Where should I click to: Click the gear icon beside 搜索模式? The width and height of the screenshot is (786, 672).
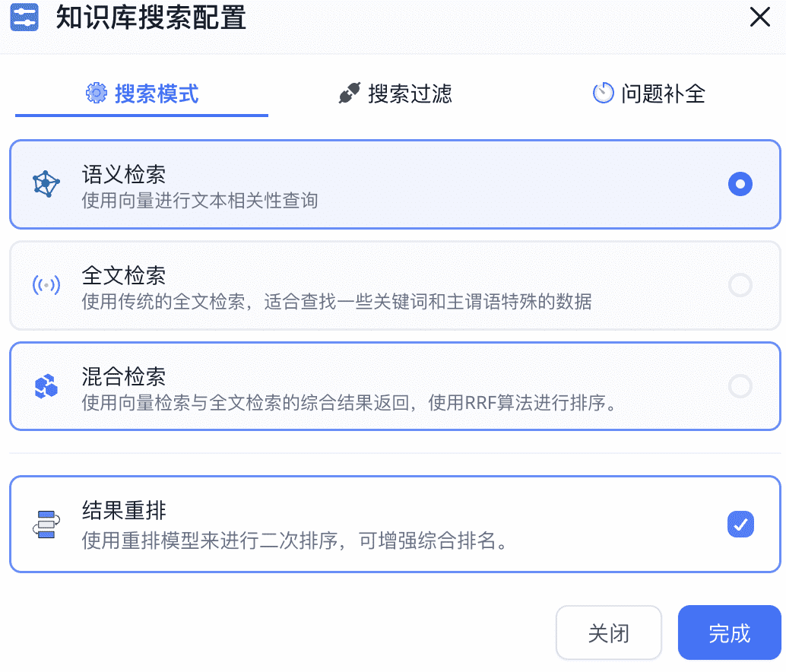[97, 94]
